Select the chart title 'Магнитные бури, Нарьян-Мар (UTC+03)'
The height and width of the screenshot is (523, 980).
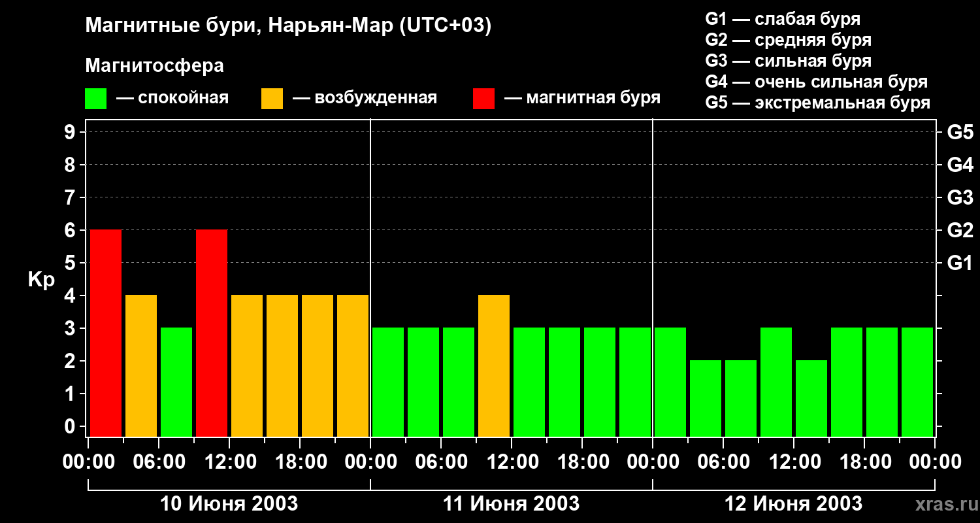[288, 26]
